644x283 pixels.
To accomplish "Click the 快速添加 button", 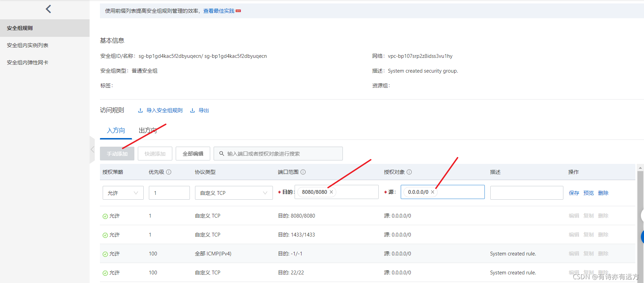I will click(x=155, y=154).
